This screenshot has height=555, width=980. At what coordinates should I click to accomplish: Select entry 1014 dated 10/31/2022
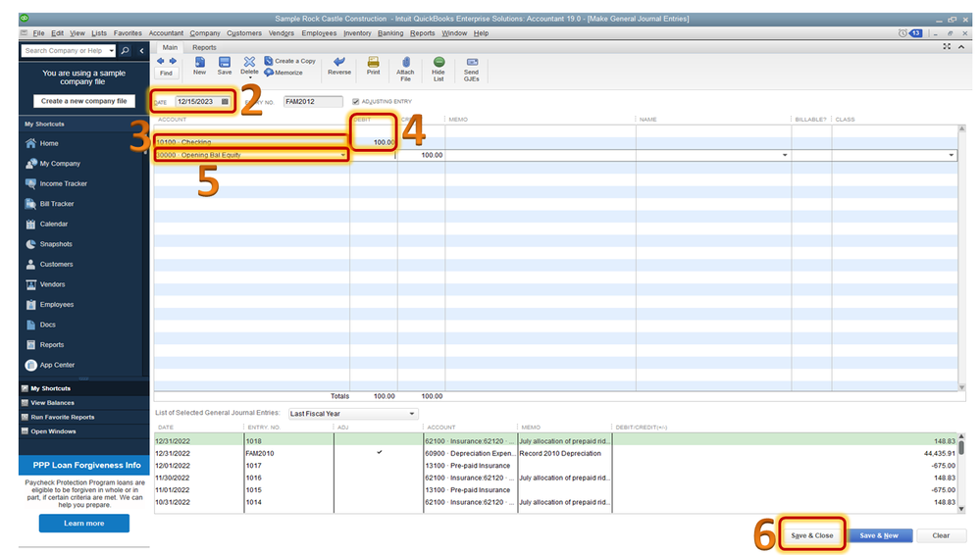tap(556, 502)
